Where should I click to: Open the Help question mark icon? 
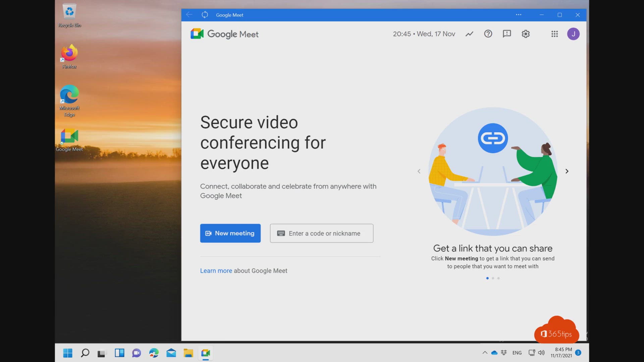pos(488,34)
